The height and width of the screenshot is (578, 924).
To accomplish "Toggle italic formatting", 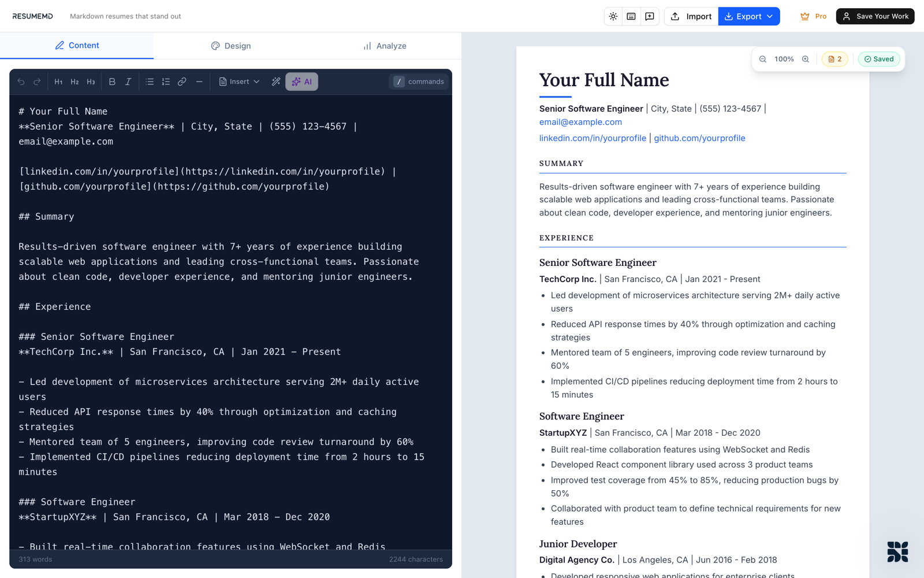I will (x=128, y=81).
